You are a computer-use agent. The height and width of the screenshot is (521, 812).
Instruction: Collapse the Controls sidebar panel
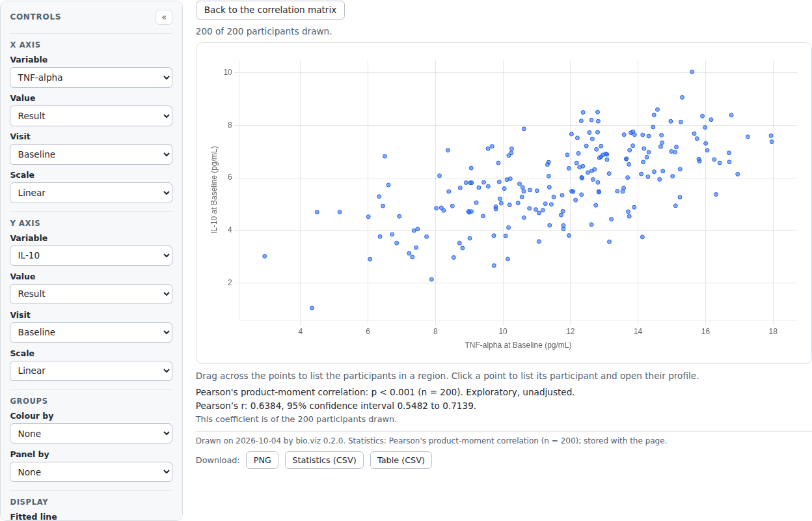164,17
